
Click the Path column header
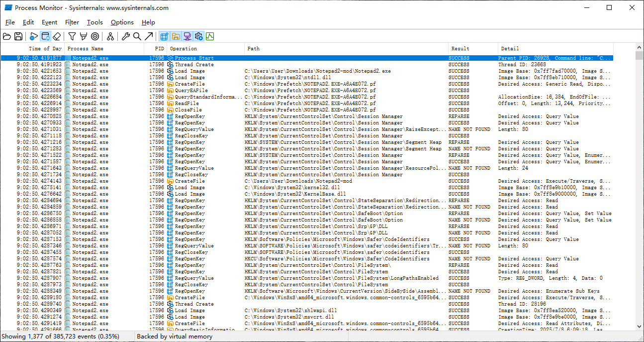[347, 49]
